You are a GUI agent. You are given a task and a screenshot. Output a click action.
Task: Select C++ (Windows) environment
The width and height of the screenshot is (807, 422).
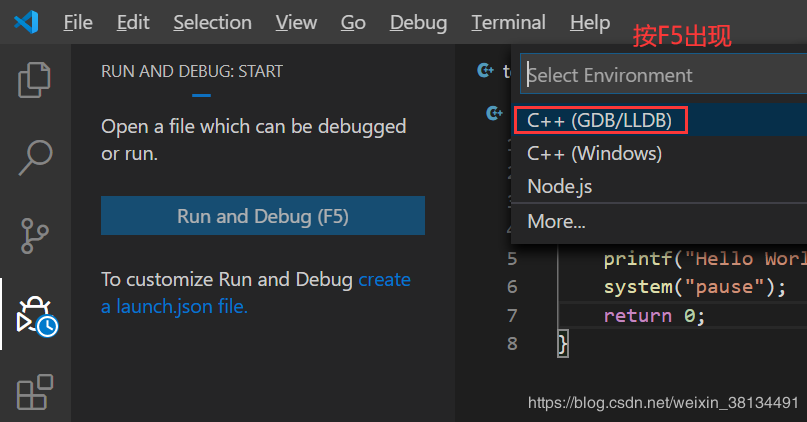tap(594, 154)
